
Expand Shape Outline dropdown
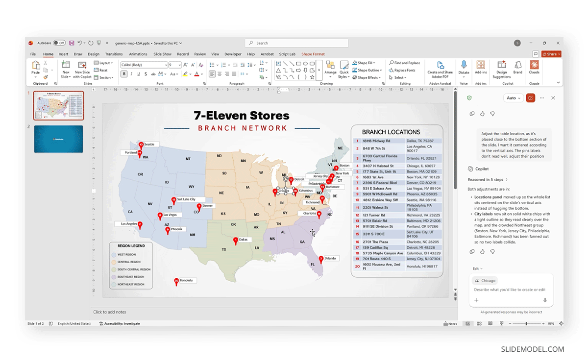click(366, 70)
